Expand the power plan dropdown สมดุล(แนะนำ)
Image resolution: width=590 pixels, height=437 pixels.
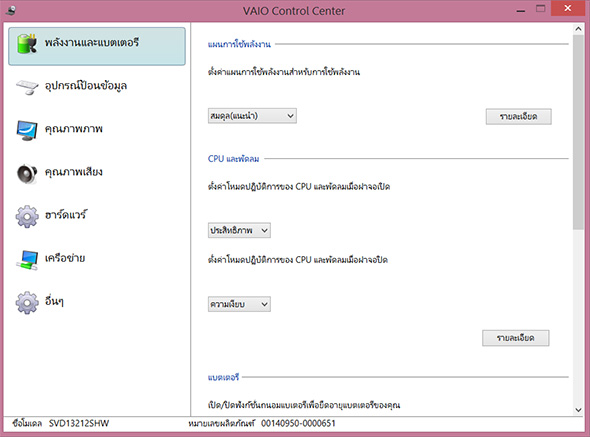[252, 116]
